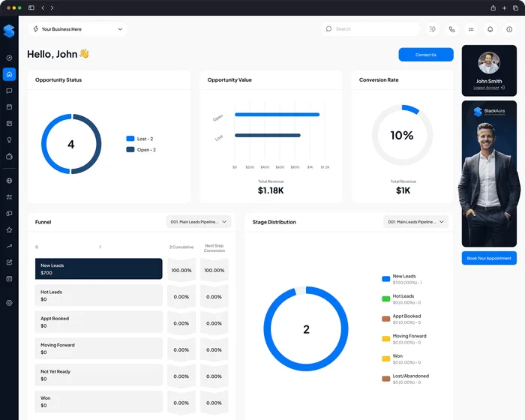Viewport: 525px width, 420px height.
Task: Open the Your Business Here dropdown
Action: point(78,29)
